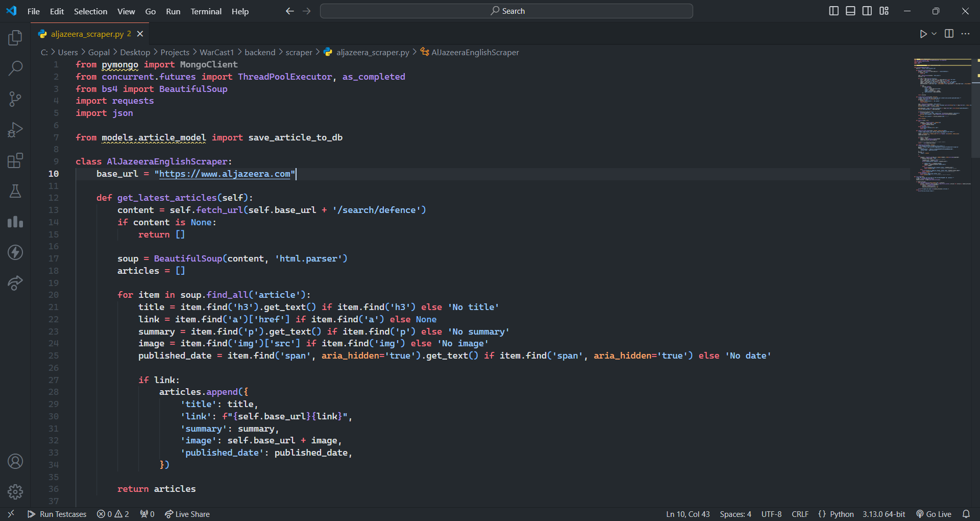Open the Go menu

pos(151,11)
